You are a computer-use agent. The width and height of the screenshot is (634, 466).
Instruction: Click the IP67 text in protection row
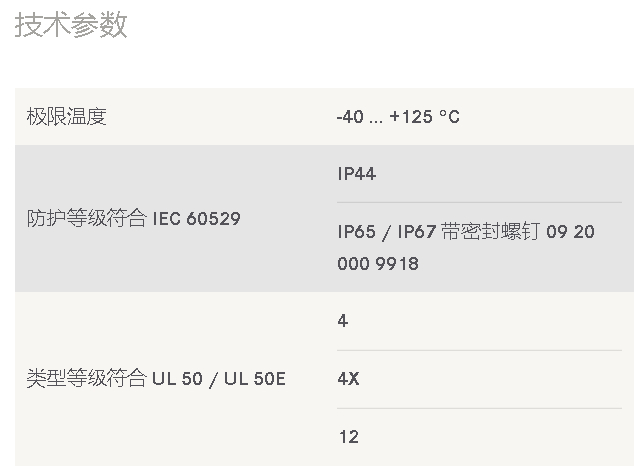[x=416, y=232]
